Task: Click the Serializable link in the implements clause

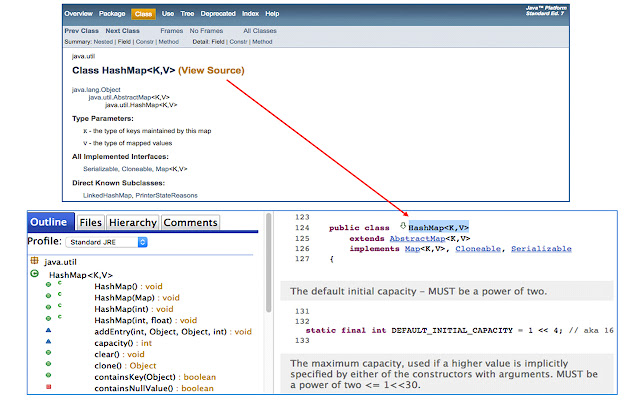Action: (x=541, y=248)
